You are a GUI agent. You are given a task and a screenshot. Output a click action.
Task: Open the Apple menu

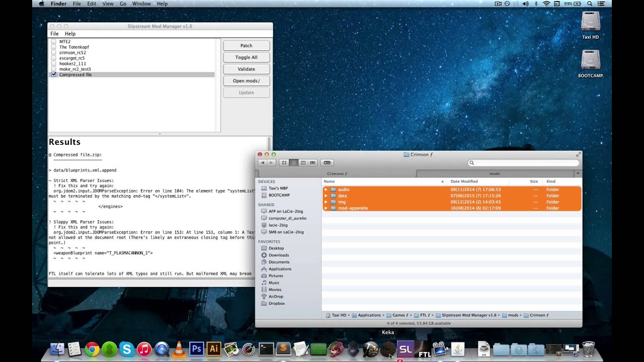tap(41, 4)
